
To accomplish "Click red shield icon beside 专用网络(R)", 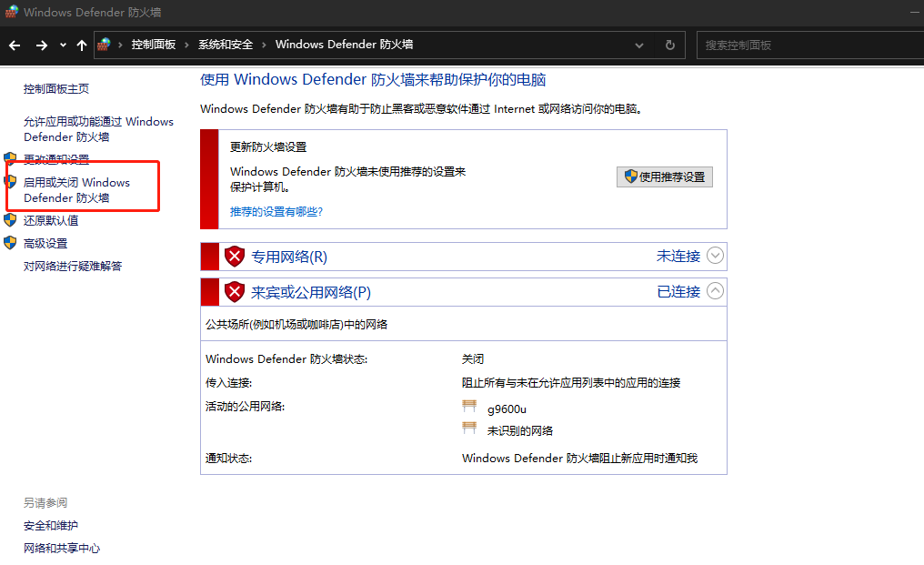I will point(235,257).
